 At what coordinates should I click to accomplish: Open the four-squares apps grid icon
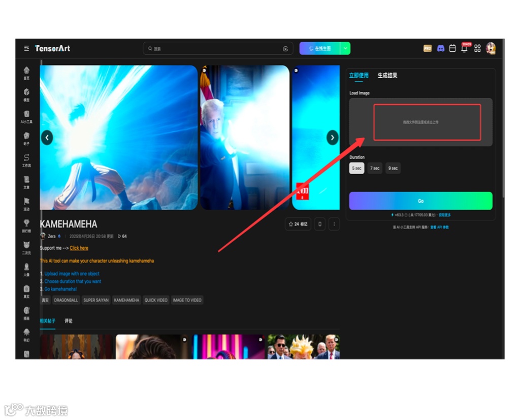(477, 48)
